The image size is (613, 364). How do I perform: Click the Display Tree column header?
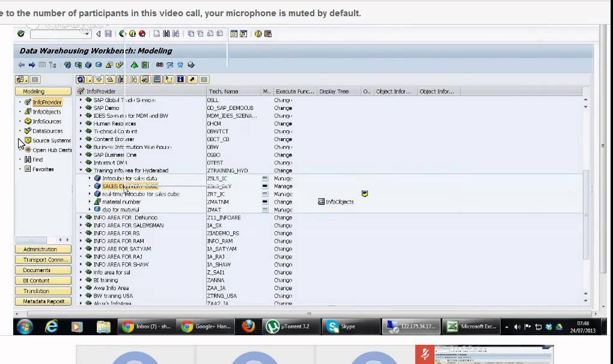[x=338, y=91]
